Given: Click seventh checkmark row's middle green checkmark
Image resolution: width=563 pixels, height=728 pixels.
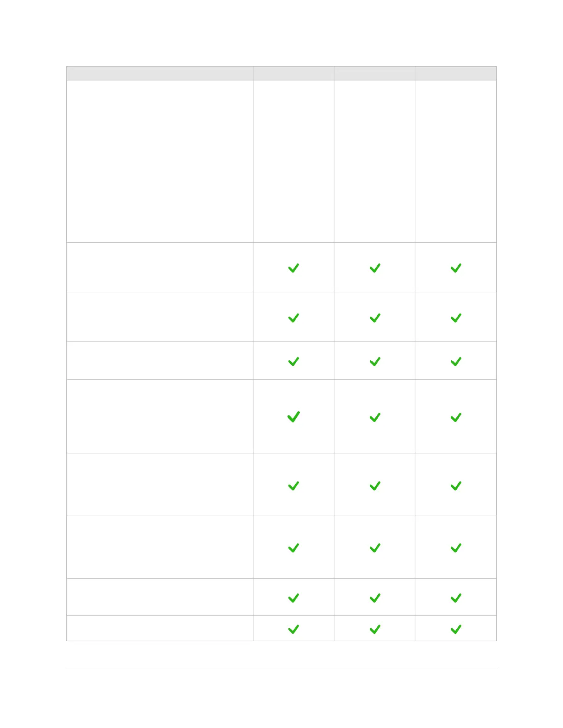Looking at the screenshot, I should 375,598.
